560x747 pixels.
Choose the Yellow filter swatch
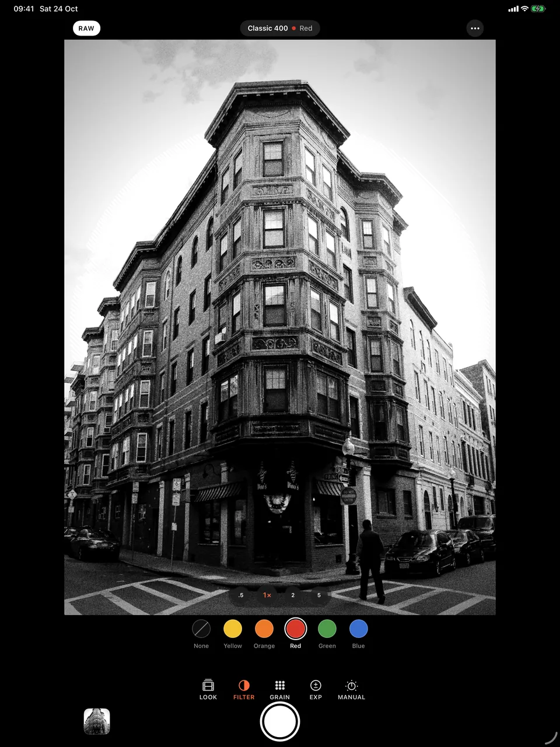pos(233,629)
